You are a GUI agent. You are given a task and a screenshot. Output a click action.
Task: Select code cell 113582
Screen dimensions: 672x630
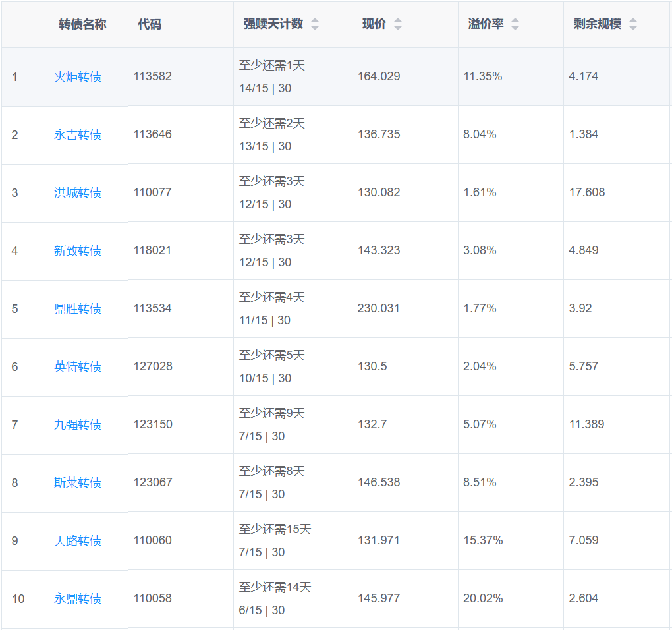click(152, 76)
